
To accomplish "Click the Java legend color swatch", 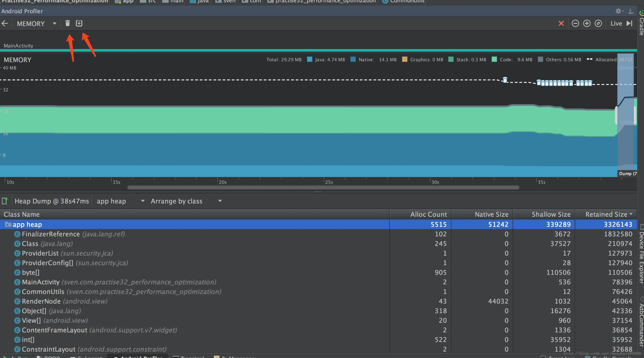I will [309, 59].
